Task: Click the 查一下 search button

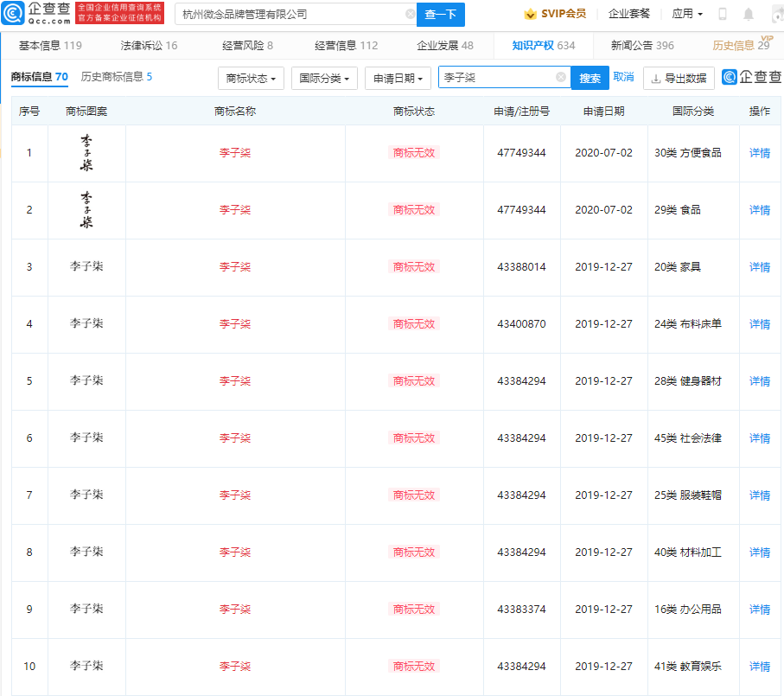Action: click(442, 15)
